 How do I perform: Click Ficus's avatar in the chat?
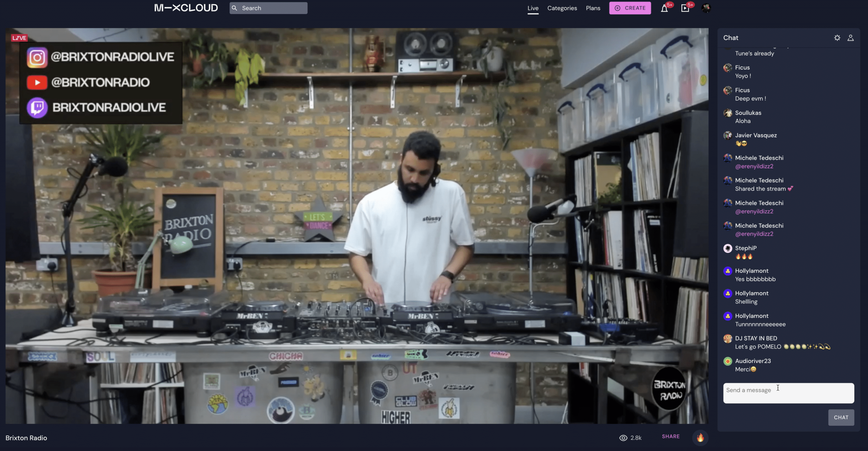(x=728, y=68)
